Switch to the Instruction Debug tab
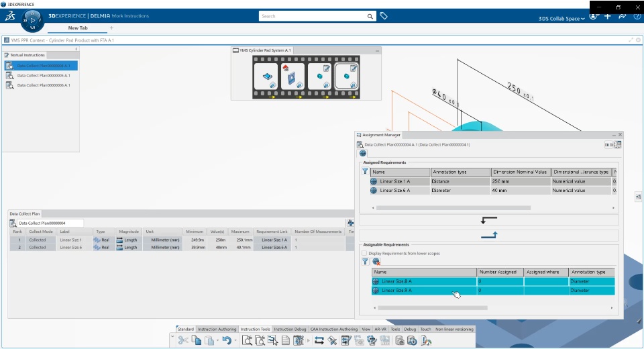Screen dimensions: 644x349 (x=290, y=330)
